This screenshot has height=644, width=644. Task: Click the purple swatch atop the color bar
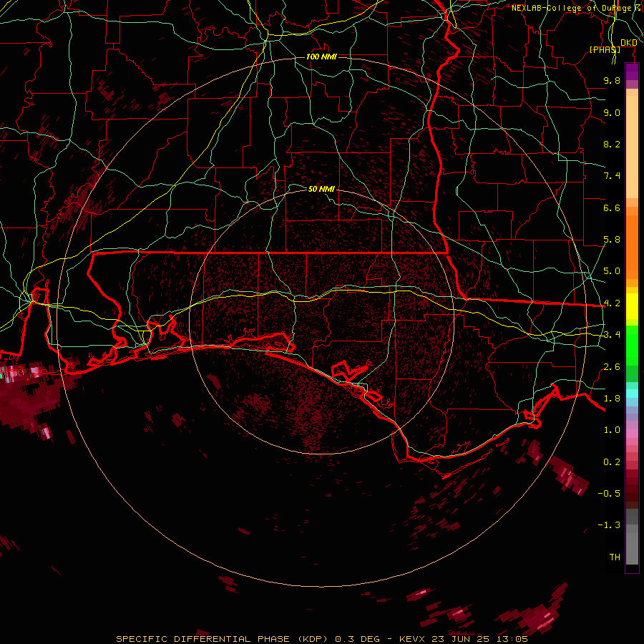[632, 72]
